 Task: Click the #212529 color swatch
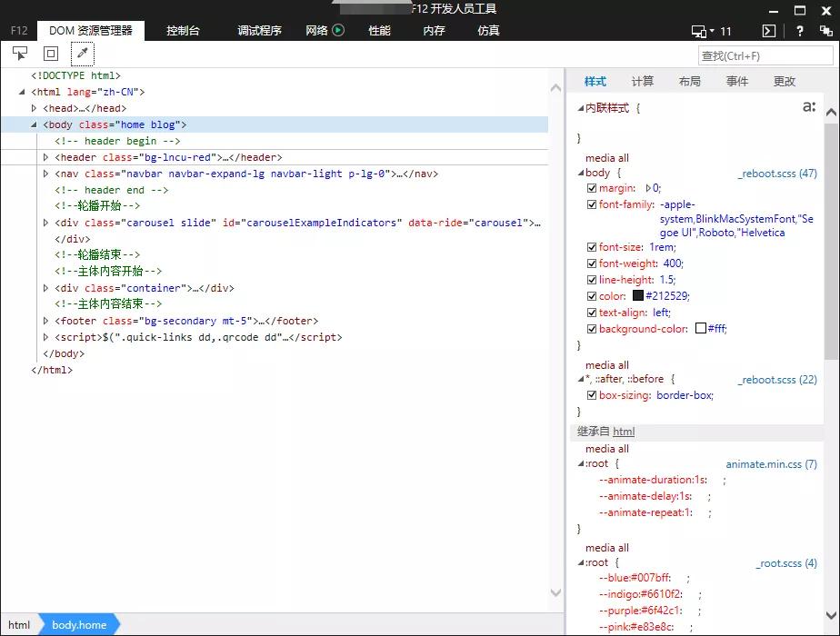(x=638, y=295)
